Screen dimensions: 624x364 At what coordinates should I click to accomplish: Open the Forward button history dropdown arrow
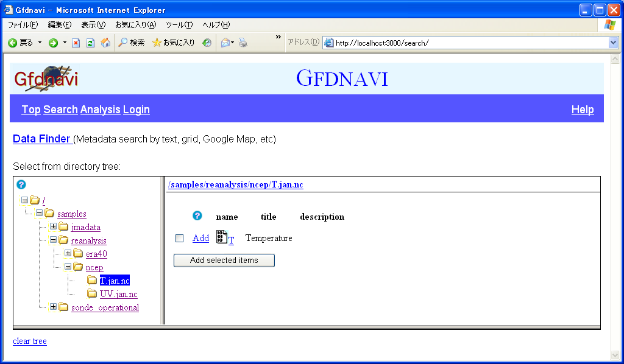tap(65, 43)
